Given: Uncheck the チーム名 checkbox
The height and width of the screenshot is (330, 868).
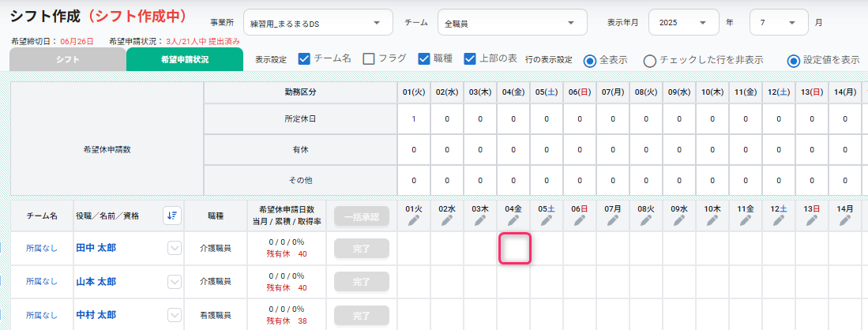Looking at the screenshot, I should (304, 58).
